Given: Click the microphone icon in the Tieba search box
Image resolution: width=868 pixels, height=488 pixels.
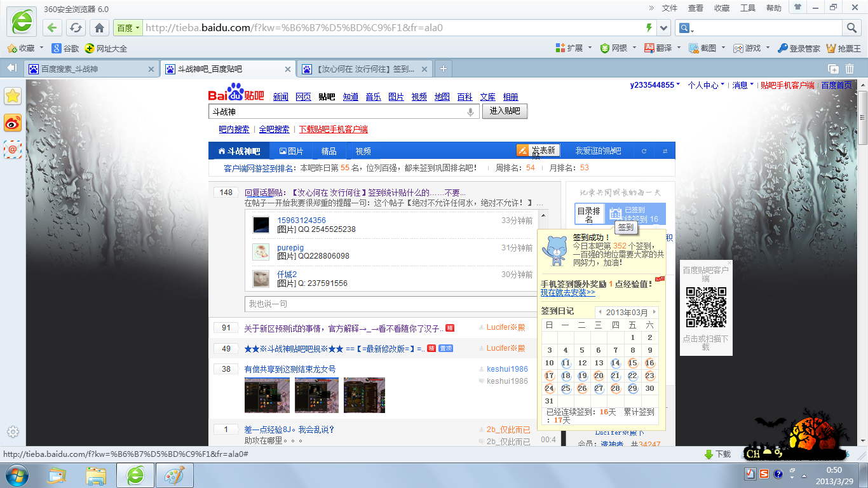Looking at the screenshot, I should (x=471, y=112).
